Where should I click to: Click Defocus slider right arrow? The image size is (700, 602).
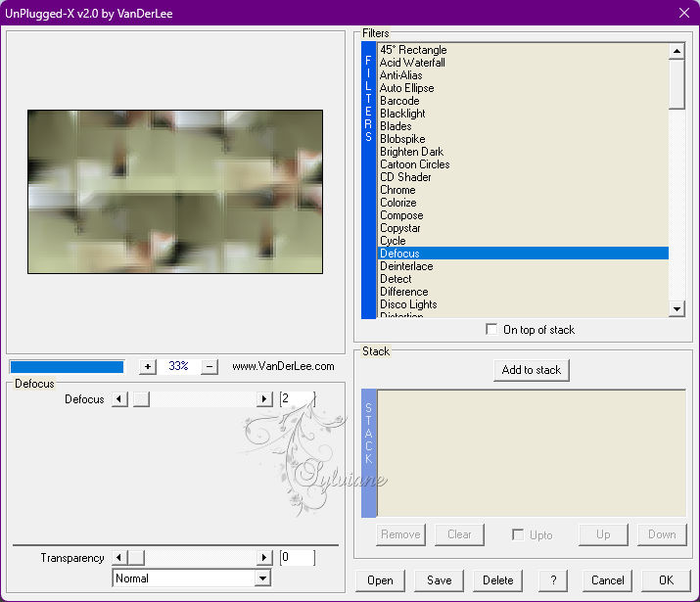[264, 399]
